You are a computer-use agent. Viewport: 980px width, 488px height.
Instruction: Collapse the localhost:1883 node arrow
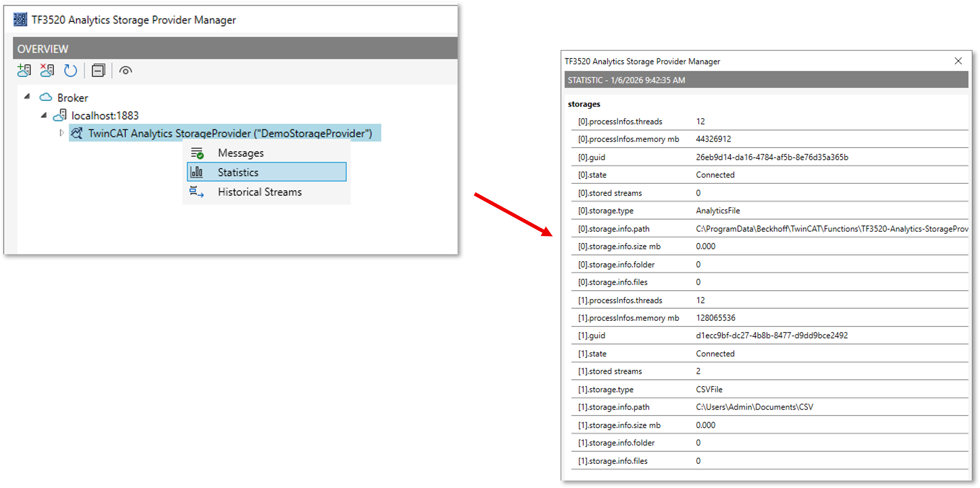click(44, 115)
